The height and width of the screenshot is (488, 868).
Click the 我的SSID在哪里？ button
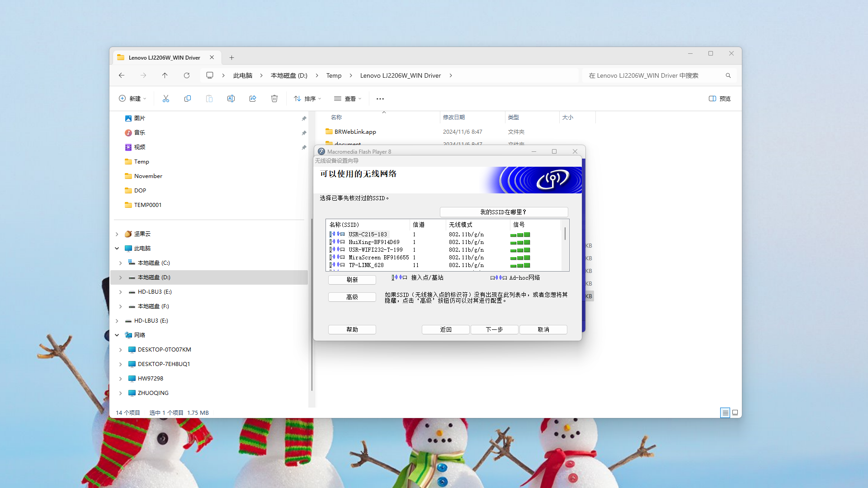point(504,212)
